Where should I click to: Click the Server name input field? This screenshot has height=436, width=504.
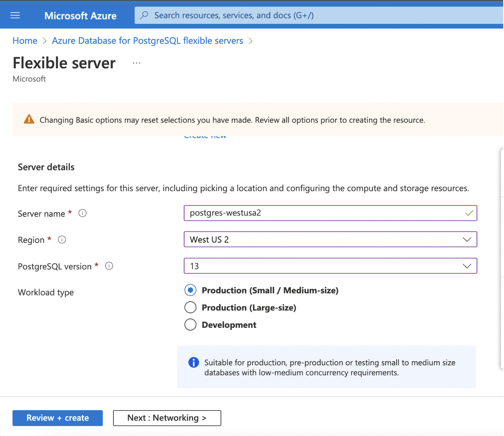click(x=330, y=213)
